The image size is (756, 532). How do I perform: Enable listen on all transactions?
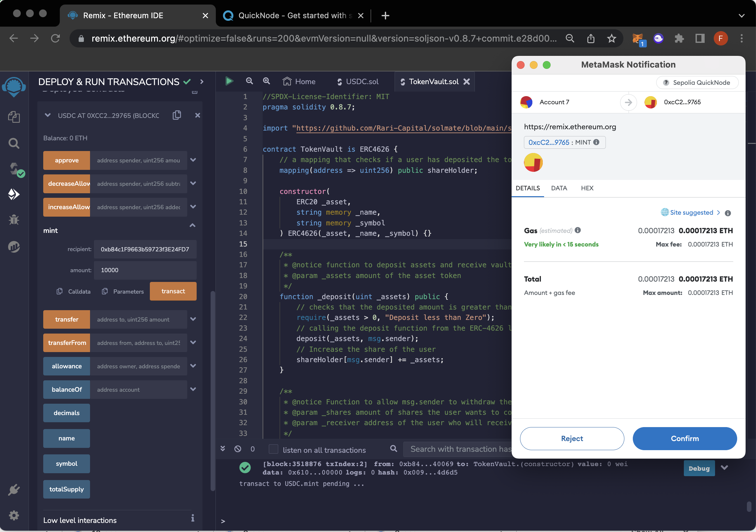point(274,450)
